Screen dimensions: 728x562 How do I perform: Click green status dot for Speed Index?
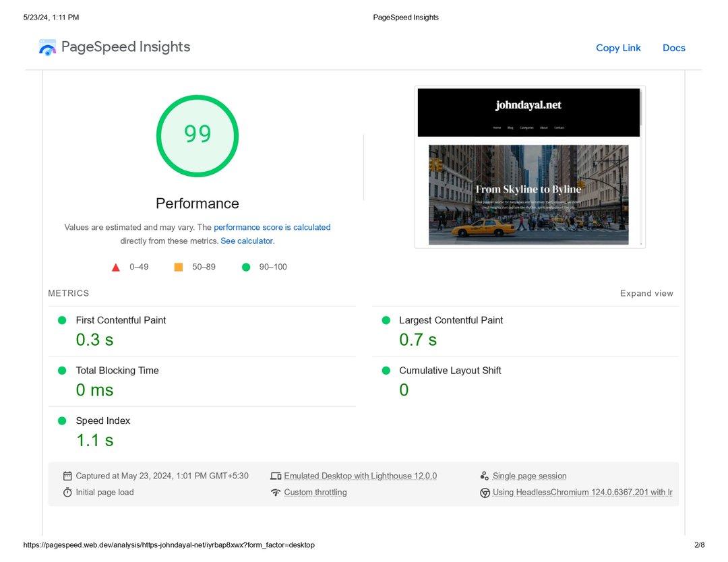62,420
